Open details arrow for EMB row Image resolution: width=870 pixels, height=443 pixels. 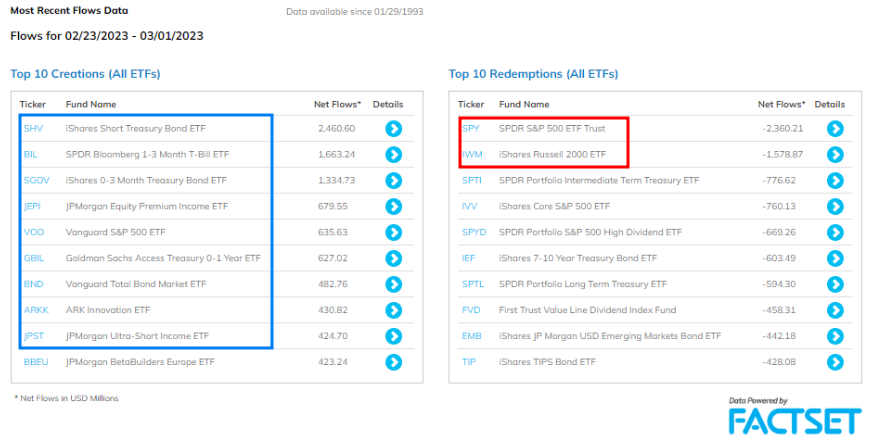point(835,336)
